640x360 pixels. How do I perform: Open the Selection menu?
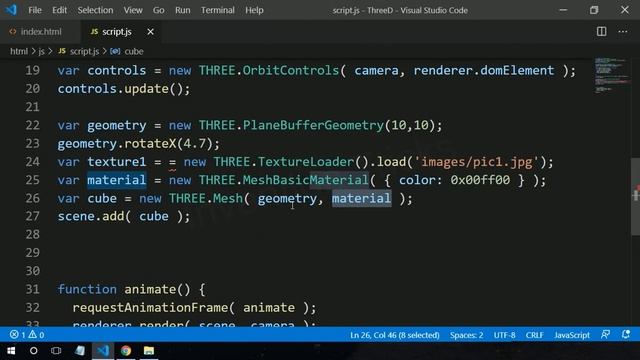95,10
